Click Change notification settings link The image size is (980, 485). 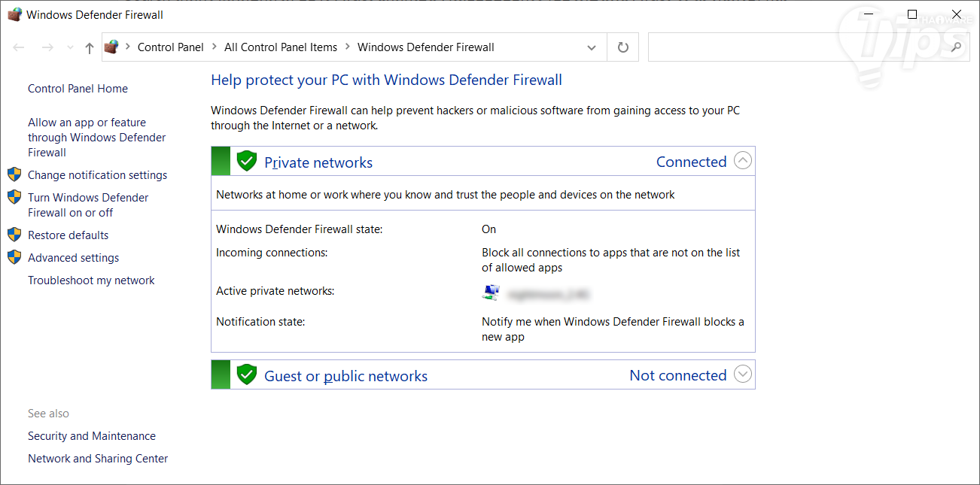tap(97, 175)
